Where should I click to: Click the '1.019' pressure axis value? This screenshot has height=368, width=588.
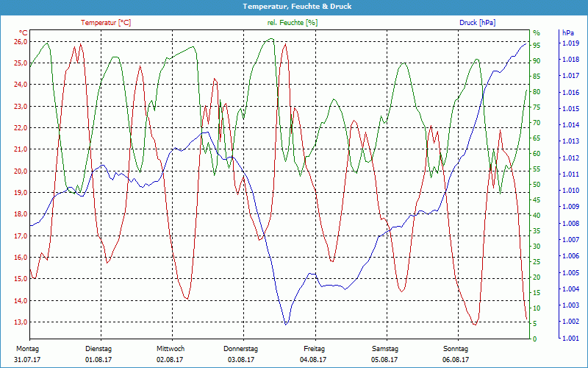[570, 43]
